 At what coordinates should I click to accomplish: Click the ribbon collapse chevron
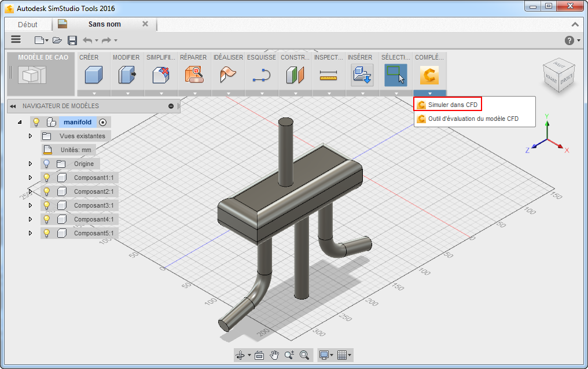(575, 24)
